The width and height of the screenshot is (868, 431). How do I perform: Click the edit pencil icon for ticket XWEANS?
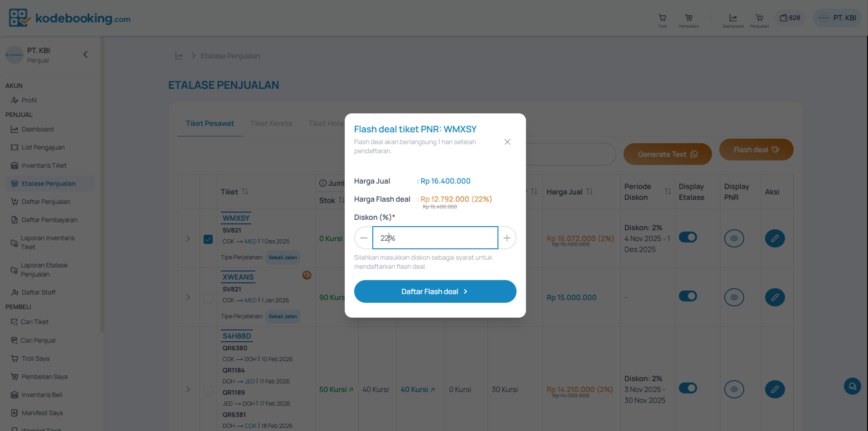coord(775,297)
